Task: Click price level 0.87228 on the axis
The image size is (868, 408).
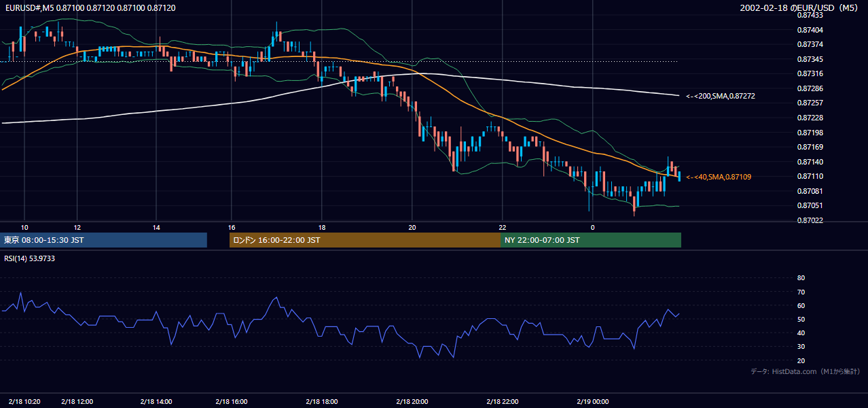Action: click(810, 118)
